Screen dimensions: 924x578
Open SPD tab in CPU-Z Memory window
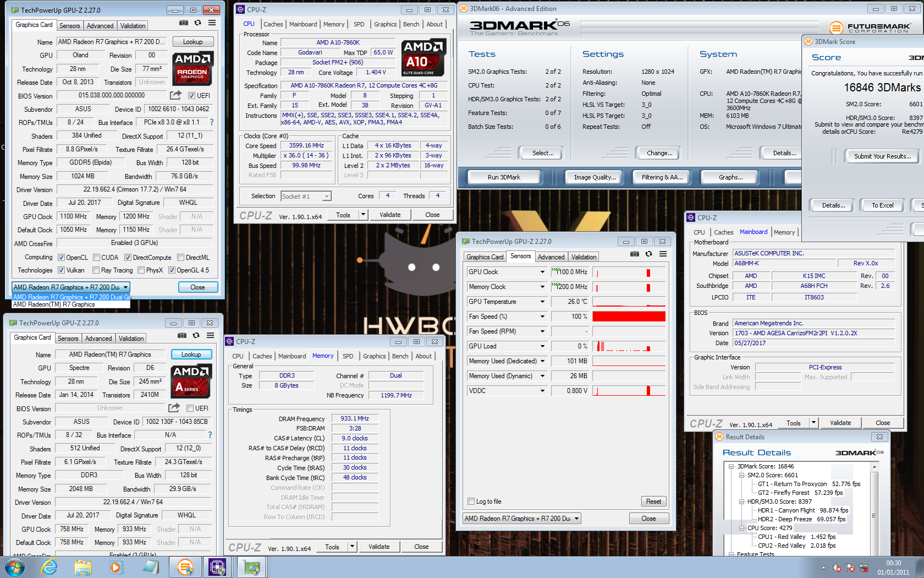point(348,356)
